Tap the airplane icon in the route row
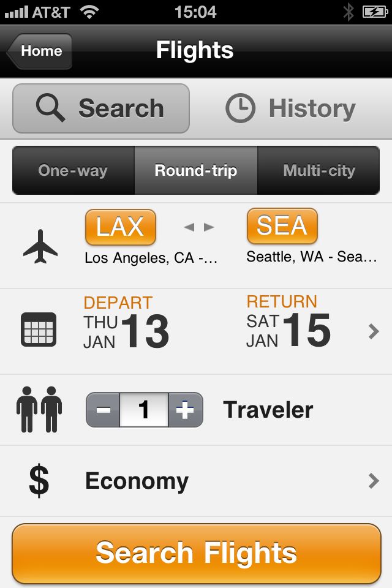 (40, 246)
